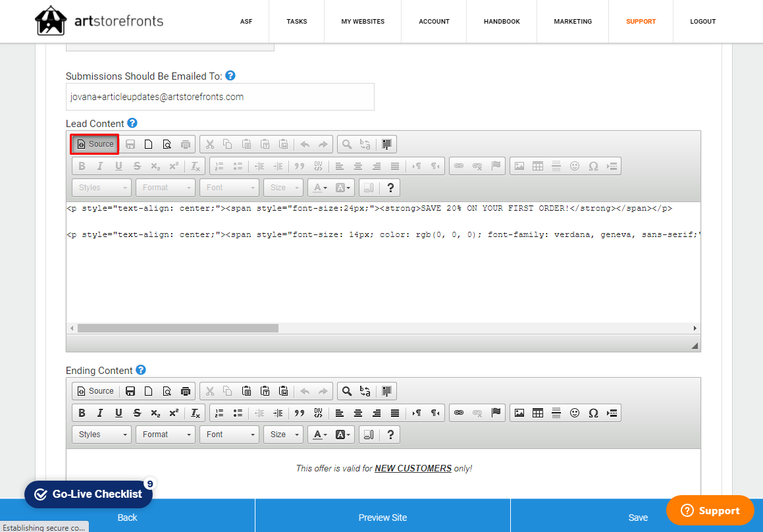Screen dimensions: 763x532
Task: Set right-to-left text direction in Ending Content
Action: [435, 413]
